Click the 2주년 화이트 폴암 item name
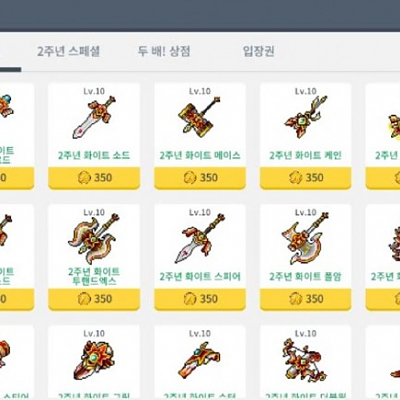 tap(305, 277)
